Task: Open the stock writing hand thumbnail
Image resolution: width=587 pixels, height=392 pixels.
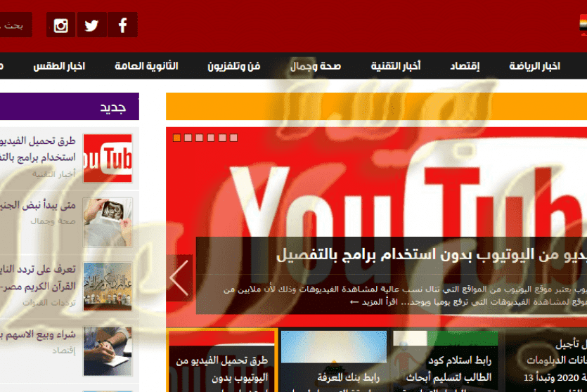Action: coord(108,351)
